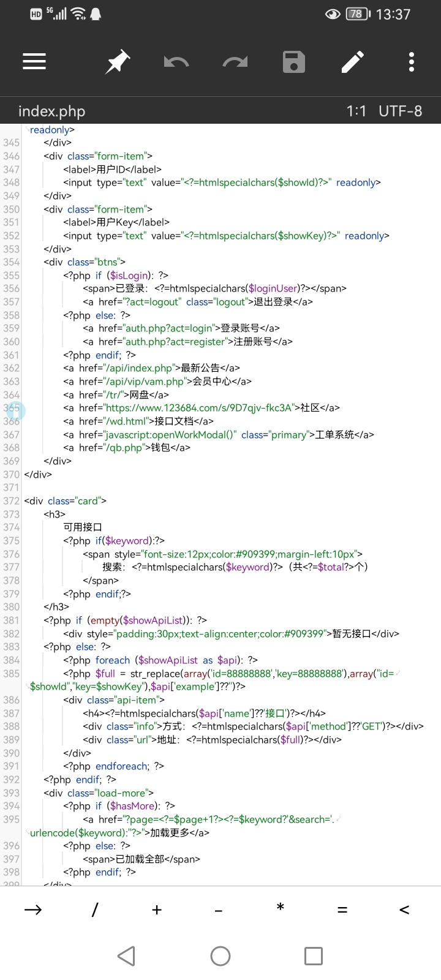Viewport: 441px width, 980px height.
Task: Tap the /tr/ 网盘 link line
Action: click(116, 395)
